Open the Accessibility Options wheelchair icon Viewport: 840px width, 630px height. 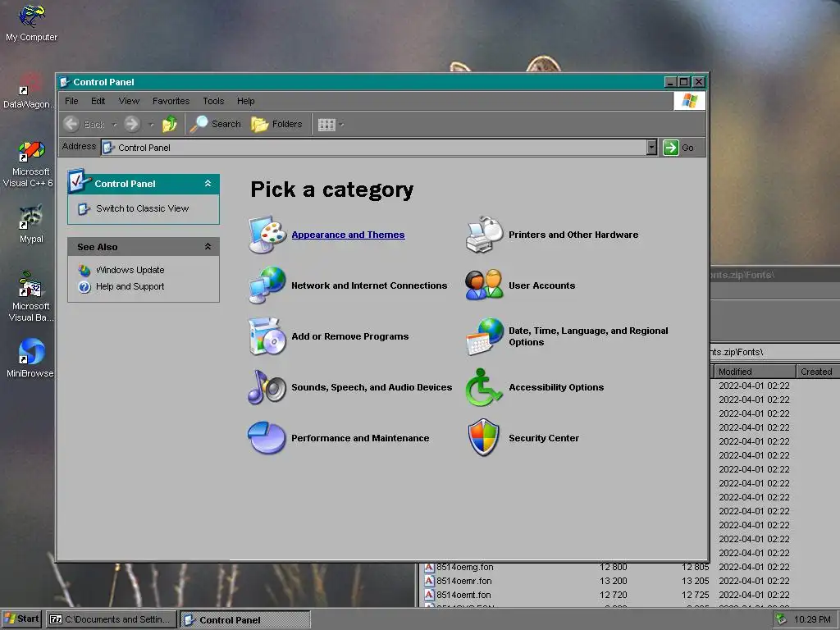pos(484,387)
